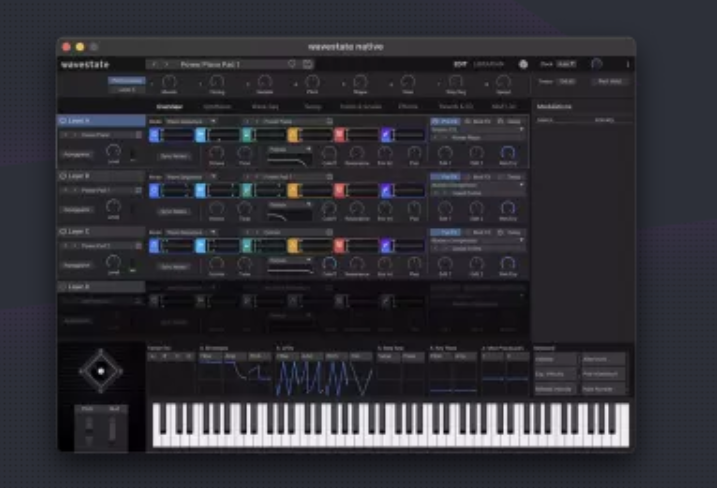
Task: Open Layer B's Mode dropdown
Action: point(190,177)
